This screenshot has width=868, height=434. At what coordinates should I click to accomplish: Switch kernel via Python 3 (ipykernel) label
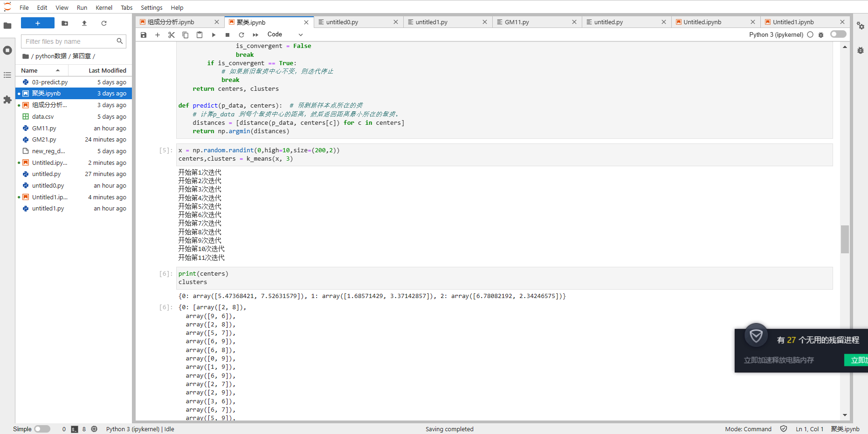coord(776,34)
